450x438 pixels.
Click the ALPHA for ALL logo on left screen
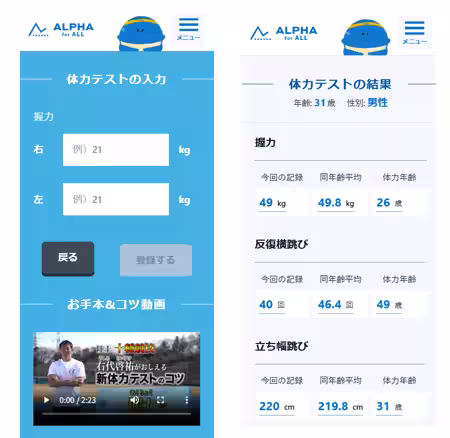(61, 30)
